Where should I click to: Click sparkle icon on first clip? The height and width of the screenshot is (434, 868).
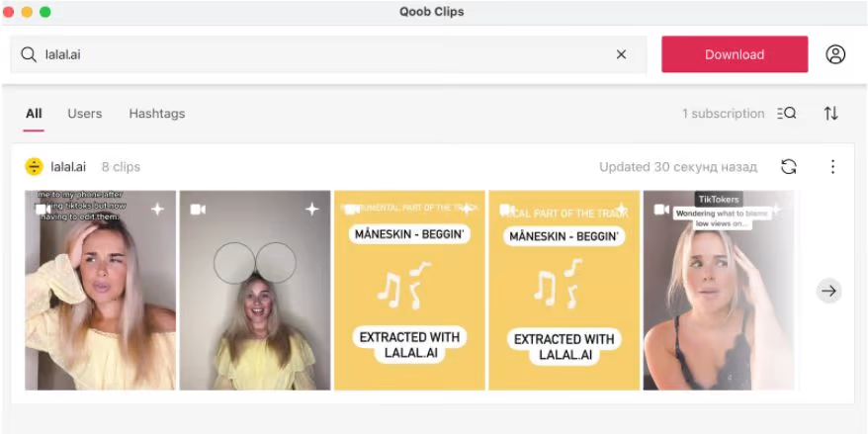[x=158, y=209]
